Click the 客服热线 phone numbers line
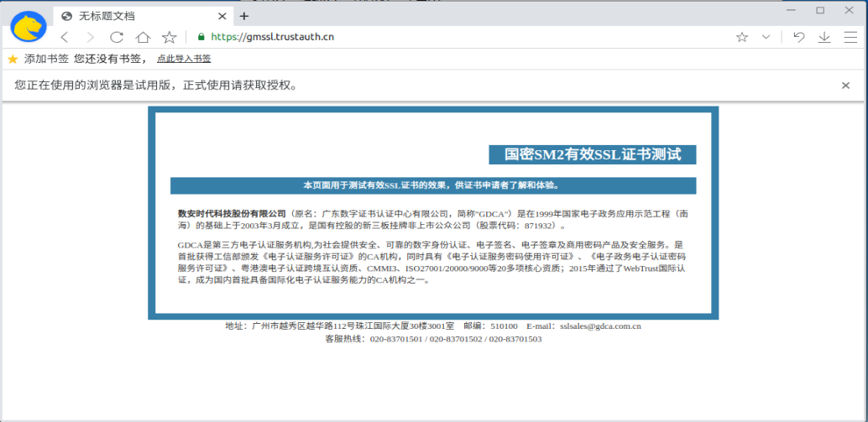Screen dimensions: 868x422 pos(433,339)
